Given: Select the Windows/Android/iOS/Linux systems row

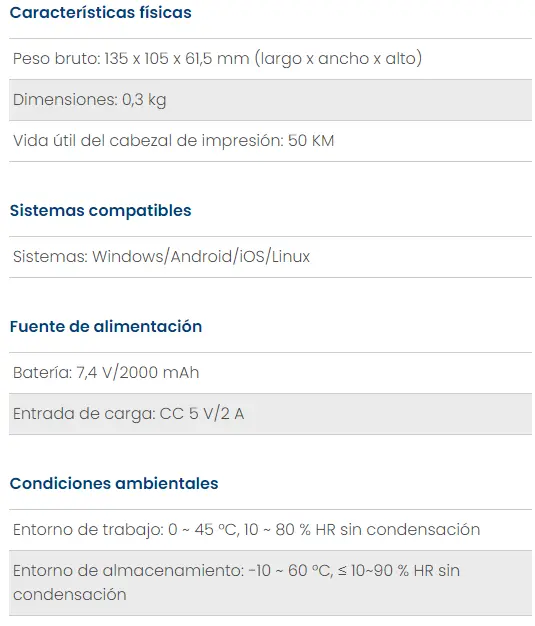Looking at the screenshot, I should coord(270,257).
